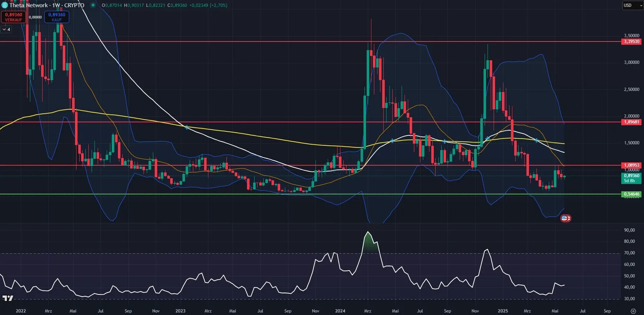Image resolution: width=644 pixels, height=315 pixels.
Task: Click the 40,00 RSI scale label
Action: pos(629,287)
